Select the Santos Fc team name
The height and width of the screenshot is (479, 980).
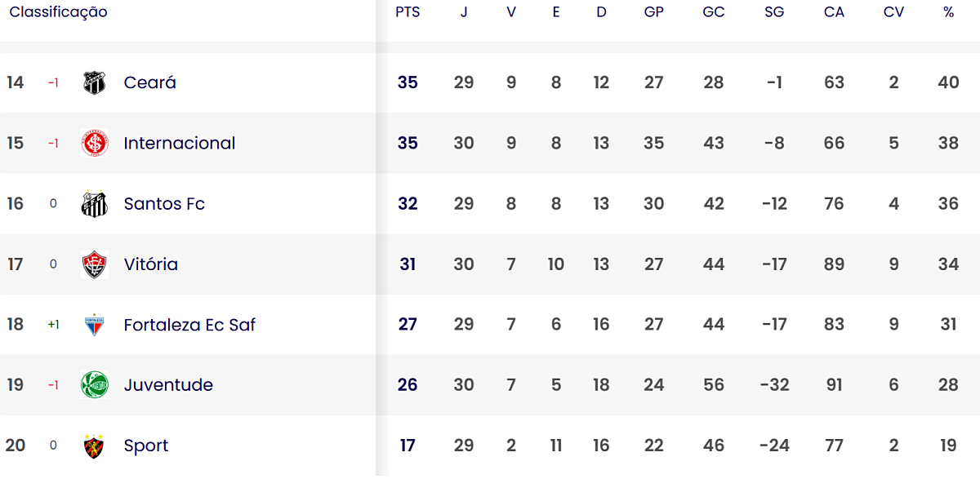[164, 204]
